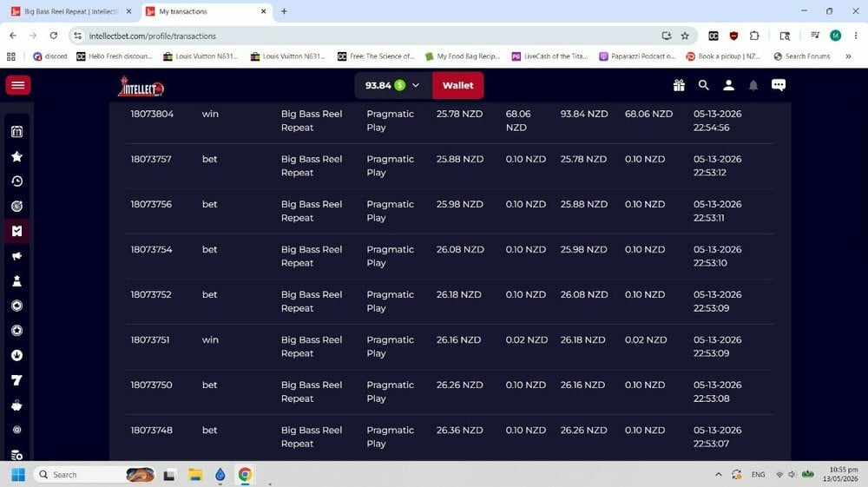Click transaction ID 18073804

(152, 114)
